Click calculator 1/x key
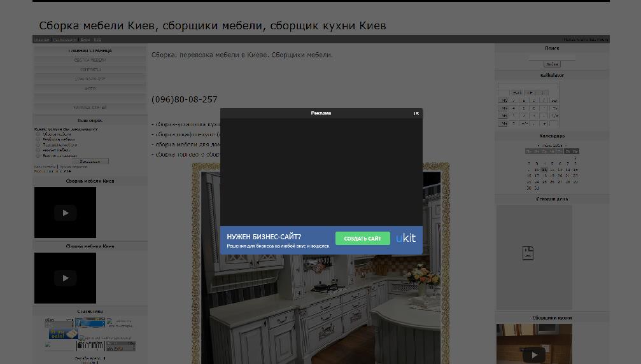Image resolution: width=641 pixels, height=364 pixels. click(x=554, y=116)
